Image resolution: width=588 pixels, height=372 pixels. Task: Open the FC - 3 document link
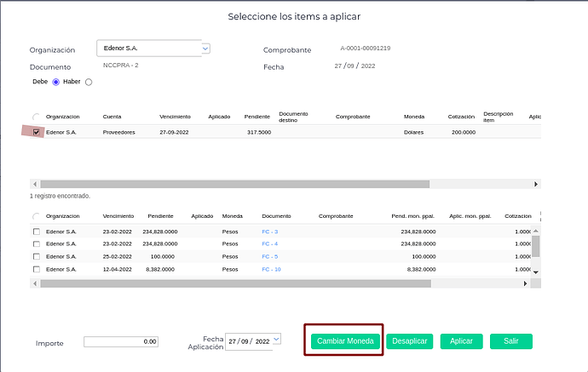coord(270,232)
